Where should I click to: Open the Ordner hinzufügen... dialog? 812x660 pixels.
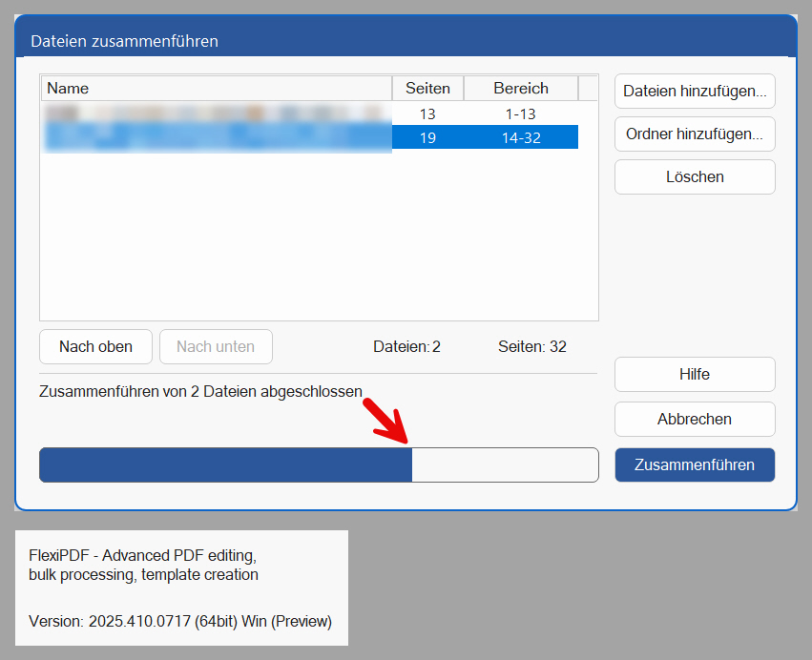(695, 134)
